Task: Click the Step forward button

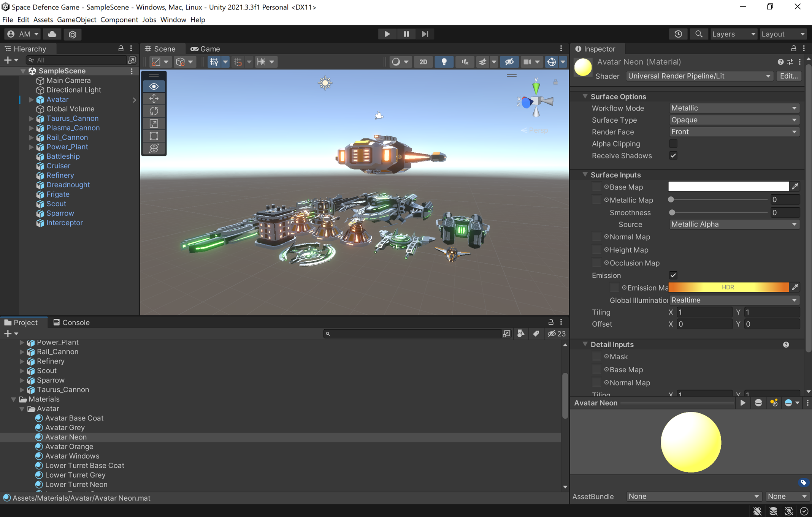Action: (x=425, y=34)
